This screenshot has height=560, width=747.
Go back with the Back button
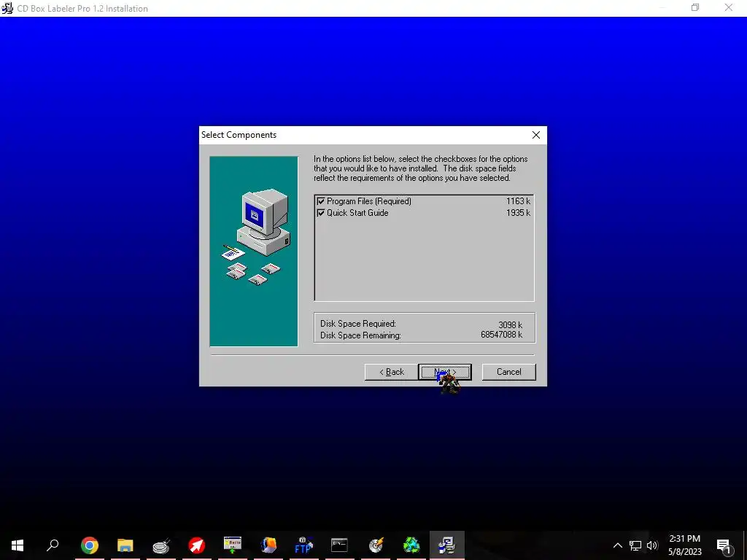391,372
